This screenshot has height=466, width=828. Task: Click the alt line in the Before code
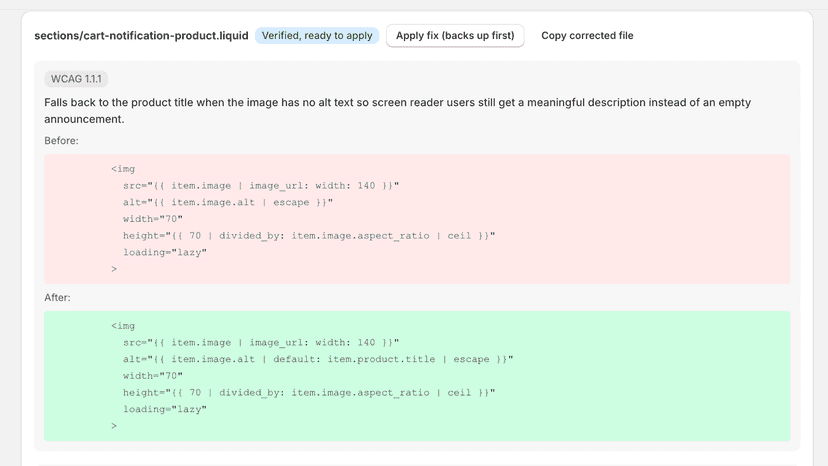228,202
